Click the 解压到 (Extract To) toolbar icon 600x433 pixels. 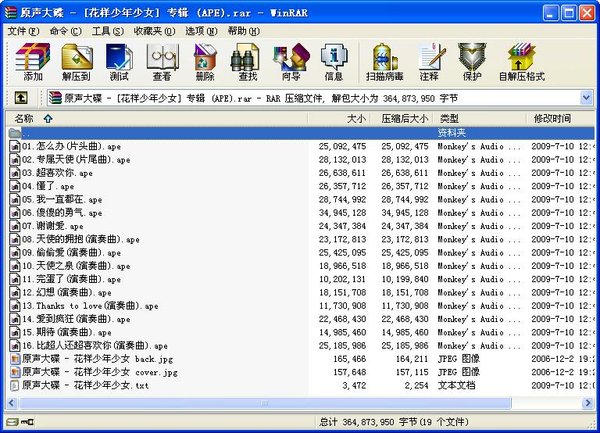click(x=77, y=63)
